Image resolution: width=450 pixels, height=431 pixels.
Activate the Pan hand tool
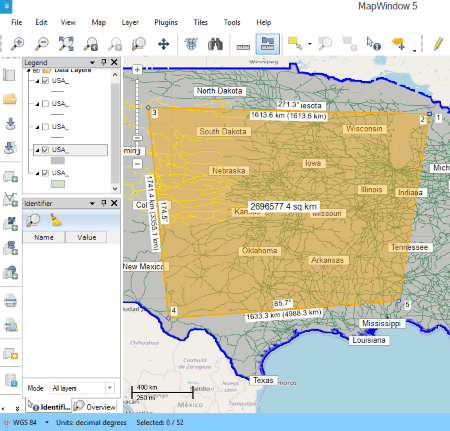pyautogui.click(x=163, y=44)
